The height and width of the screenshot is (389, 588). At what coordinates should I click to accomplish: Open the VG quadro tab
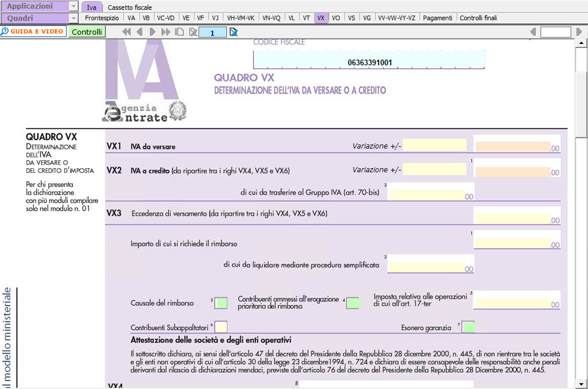pos(367,18)
